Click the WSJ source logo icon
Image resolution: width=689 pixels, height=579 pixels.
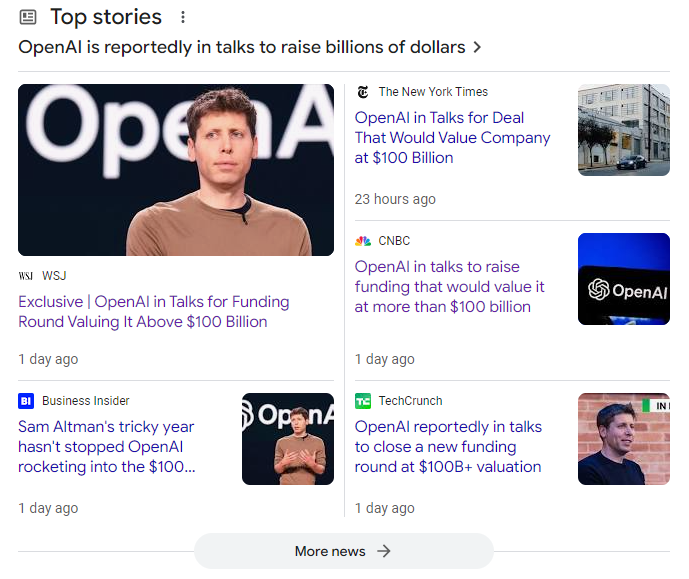[26, 276]
